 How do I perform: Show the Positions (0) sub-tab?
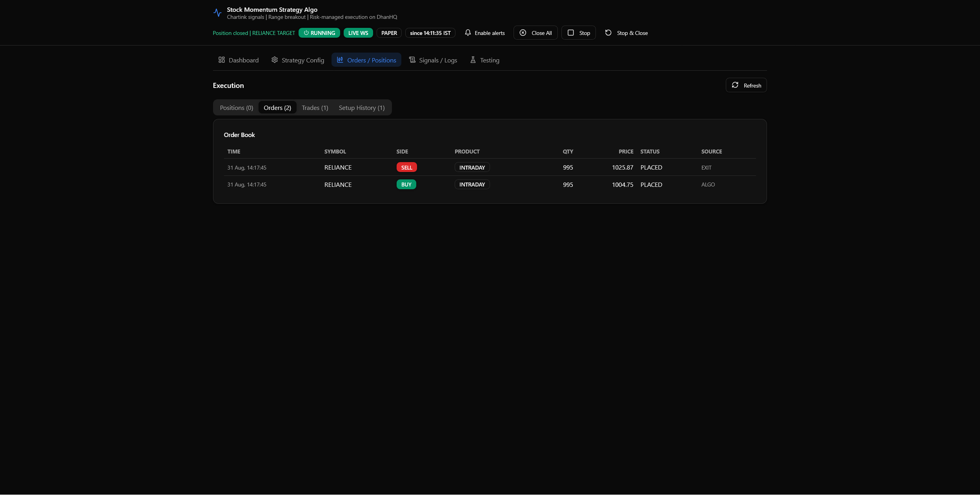click(x=237, y=108)
